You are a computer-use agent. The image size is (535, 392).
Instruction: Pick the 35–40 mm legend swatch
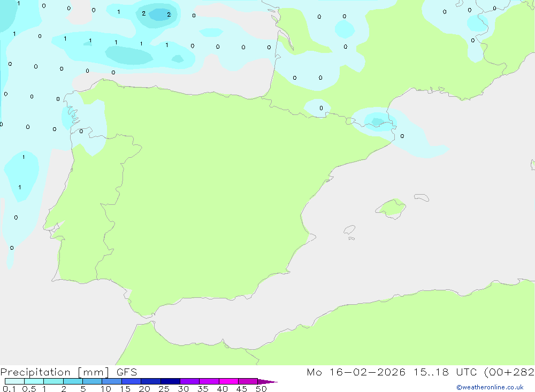pos(209,381)
